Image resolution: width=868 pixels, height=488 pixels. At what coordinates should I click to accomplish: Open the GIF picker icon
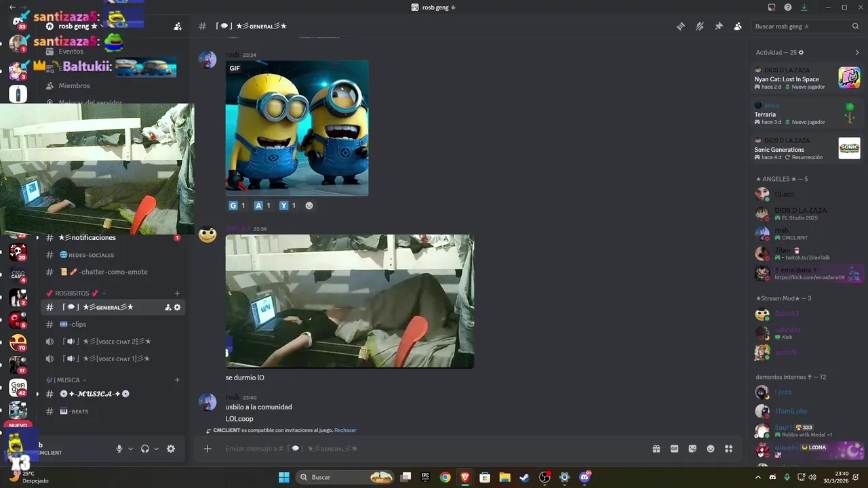(675, 449)
